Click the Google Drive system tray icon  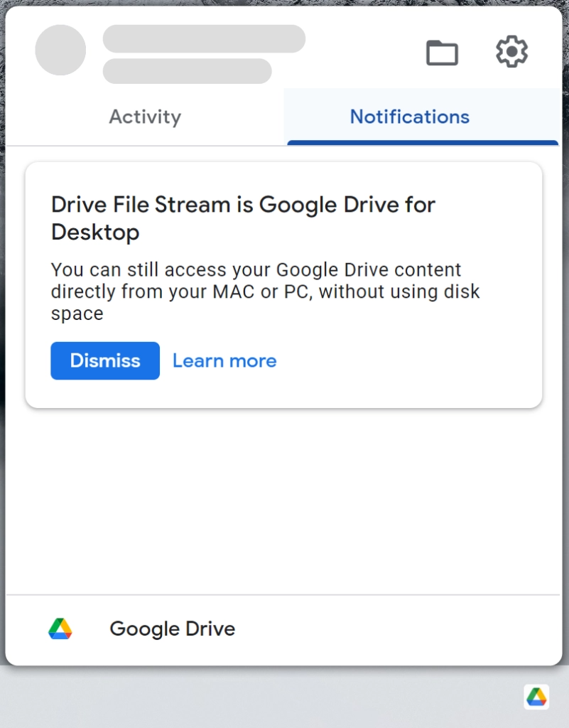pyautogui.click(x=536, y=697)
